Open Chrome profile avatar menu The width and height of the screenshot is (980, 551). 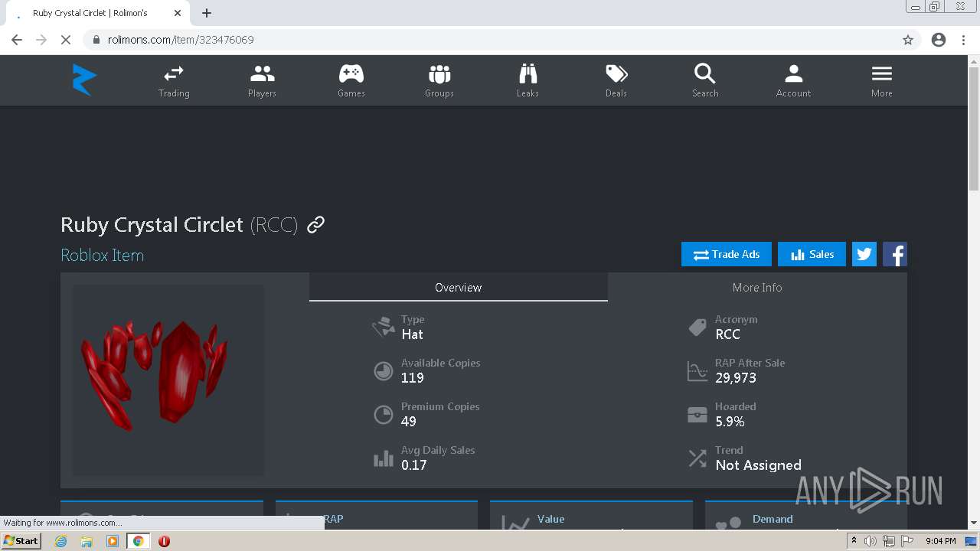coord(939,40)
